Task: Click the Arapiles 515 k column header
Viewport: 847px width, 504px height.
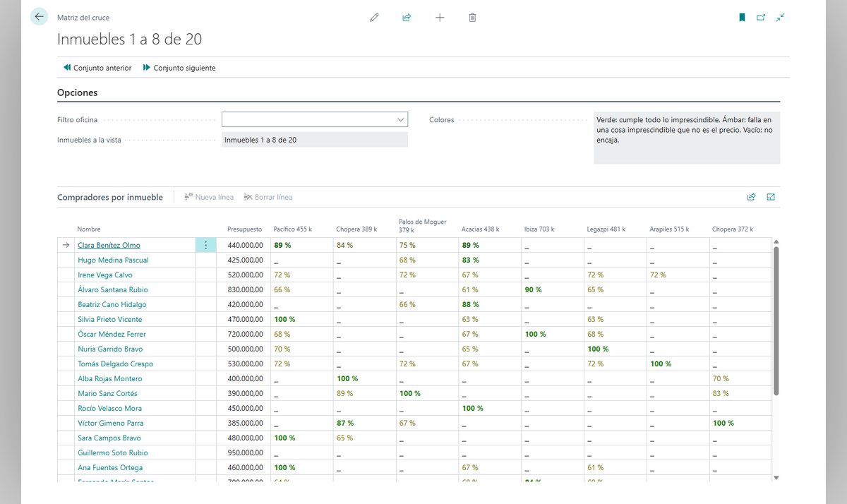Action: pyautogui.click(x=669, y=229)
